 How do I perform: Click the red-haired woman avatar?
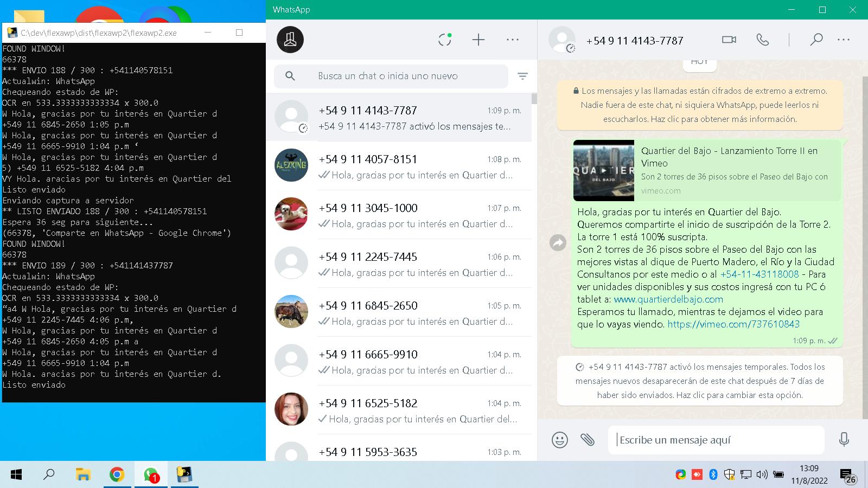pos(291,409)
